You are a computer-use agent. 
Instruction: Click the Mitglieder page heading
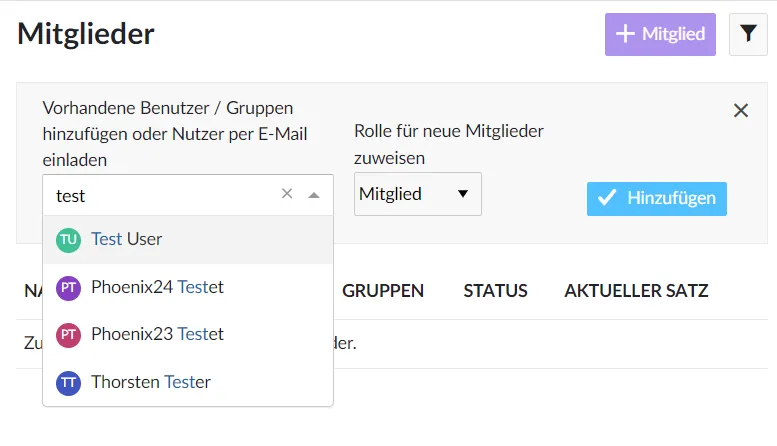coord(86,34)
